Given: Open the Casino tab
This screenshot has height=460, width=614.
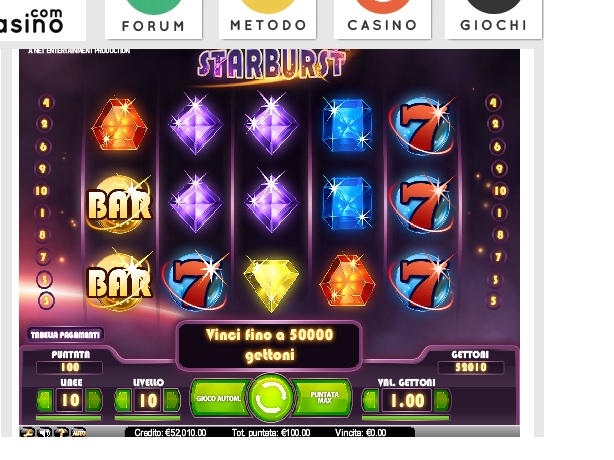Looking at the screenshot, I should [x=383, y=20].
